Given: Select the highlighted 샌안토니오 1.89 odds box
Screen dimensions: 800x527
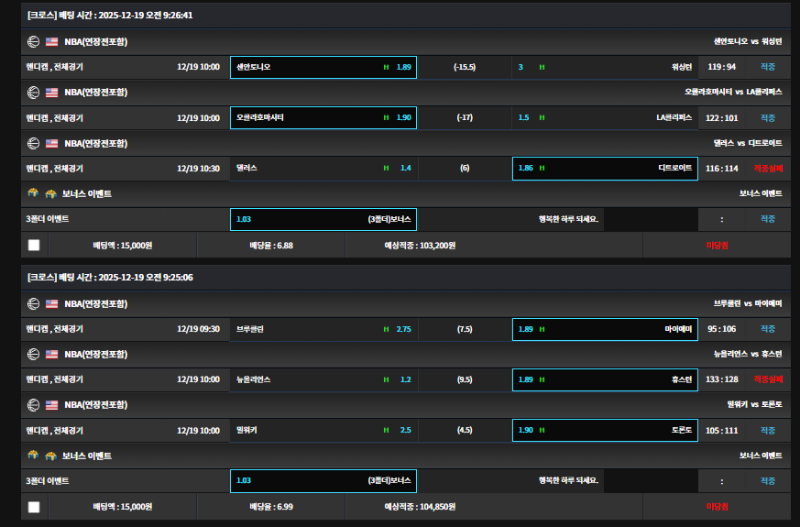Looking at the screenshot, I should point(323,67).
